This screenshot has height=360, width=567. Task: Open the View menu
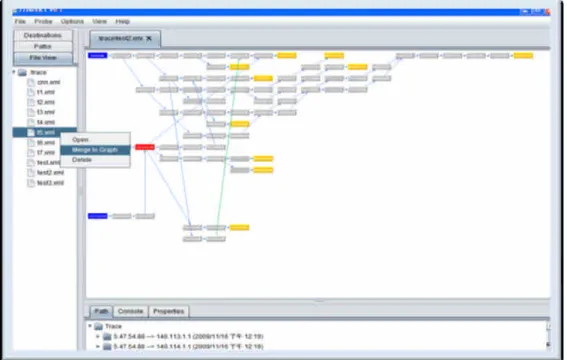[x=99, y=21]
